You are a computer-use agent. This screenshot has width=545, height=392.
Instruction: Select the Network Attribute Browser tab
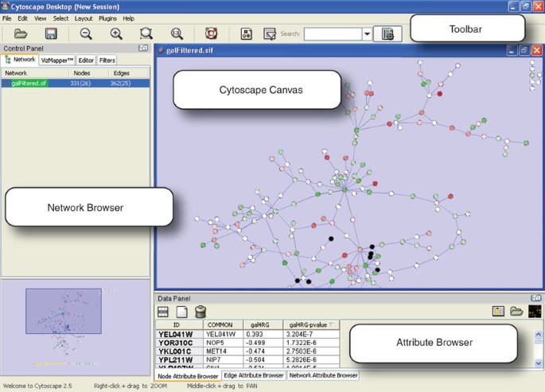pyautogui.click(x=322, y=375)
